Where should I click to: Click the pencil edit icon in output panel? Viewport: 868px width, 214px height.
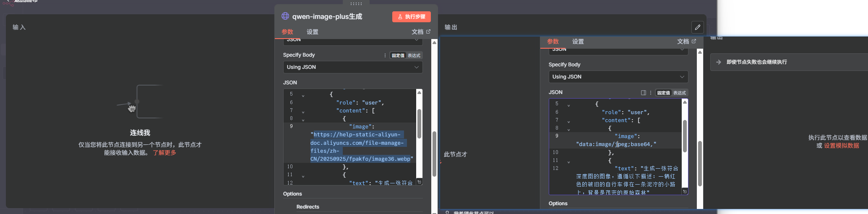697,27
